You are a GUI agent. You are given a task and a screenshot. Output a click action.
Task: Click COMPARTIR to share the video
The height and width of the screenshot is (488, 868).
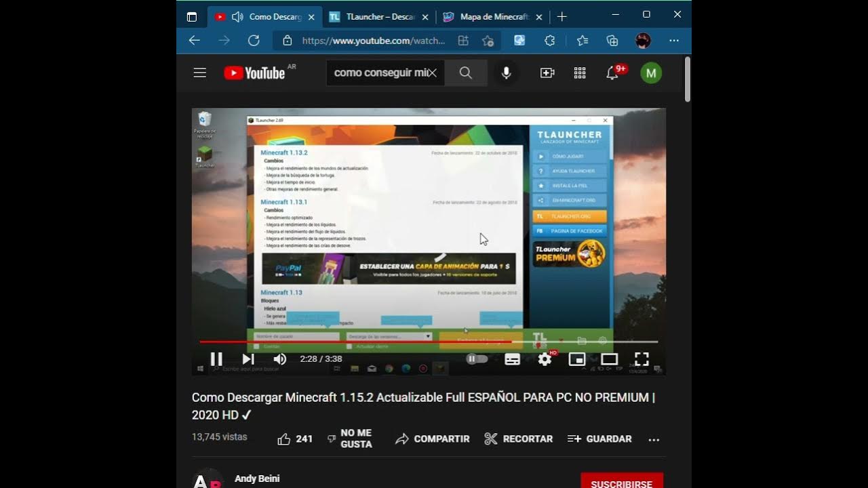coord(433,439)
